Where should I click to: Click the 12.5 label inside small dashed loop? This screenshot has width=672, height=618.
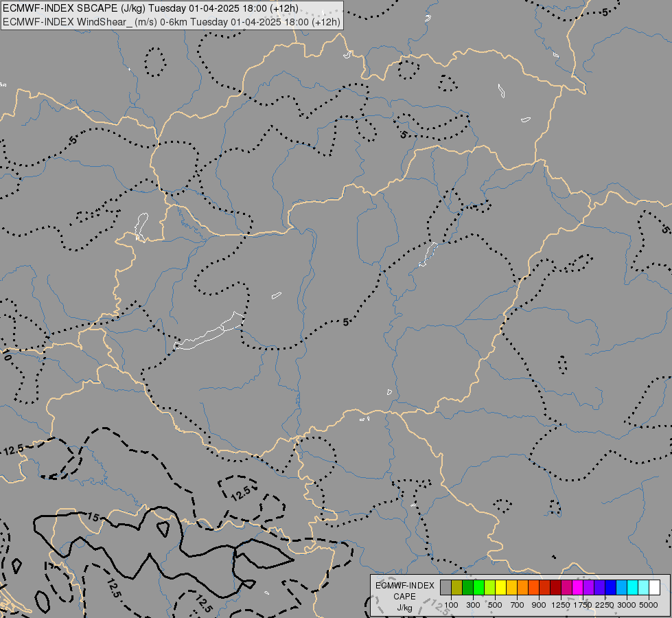point(241,493)
